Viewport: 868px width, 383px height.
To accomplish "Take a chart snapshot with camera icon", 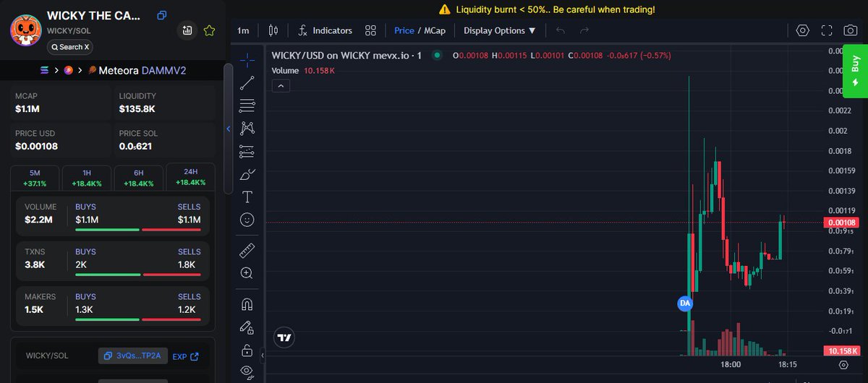I will (851, 30).
